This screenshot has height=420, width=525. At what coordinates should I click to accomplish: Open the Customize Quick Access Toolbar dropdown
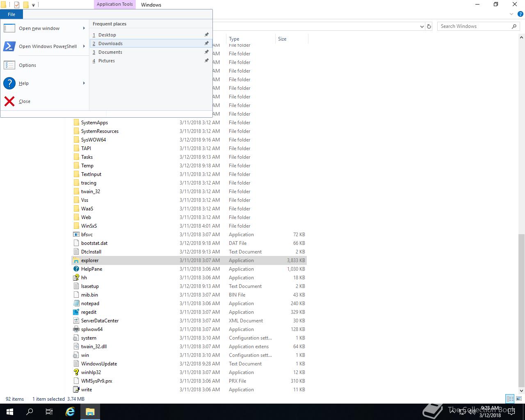coord(34,5)
